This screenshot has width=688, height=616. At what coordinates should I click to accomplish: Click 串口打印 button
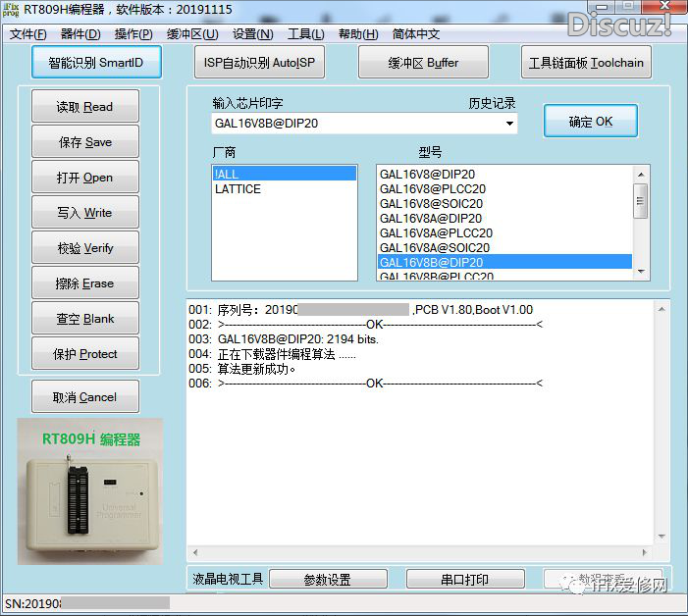[465, 580]
